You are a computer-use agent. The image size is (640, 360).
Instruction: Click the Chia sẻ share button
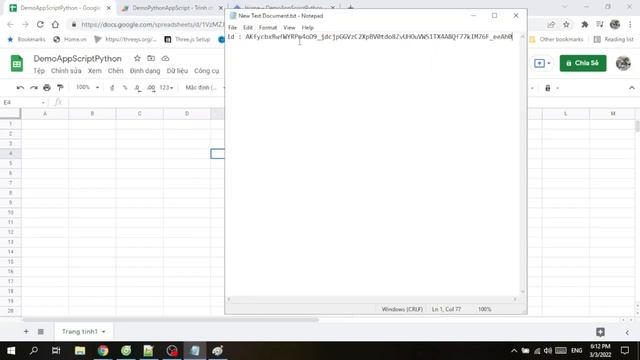583,63
